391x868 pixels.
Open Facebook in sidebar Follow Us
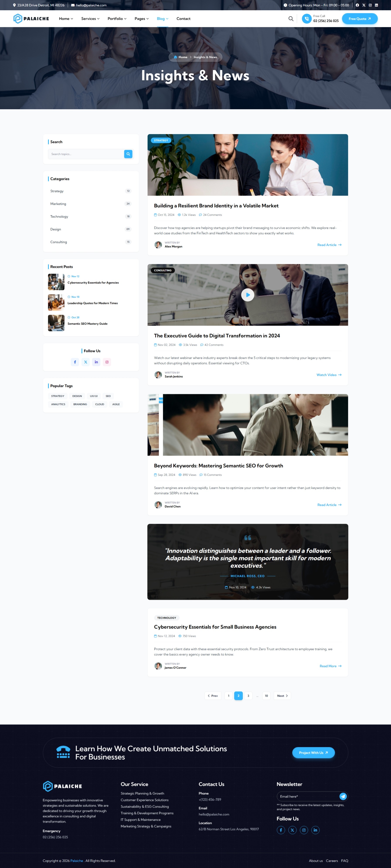pos(75,362)
